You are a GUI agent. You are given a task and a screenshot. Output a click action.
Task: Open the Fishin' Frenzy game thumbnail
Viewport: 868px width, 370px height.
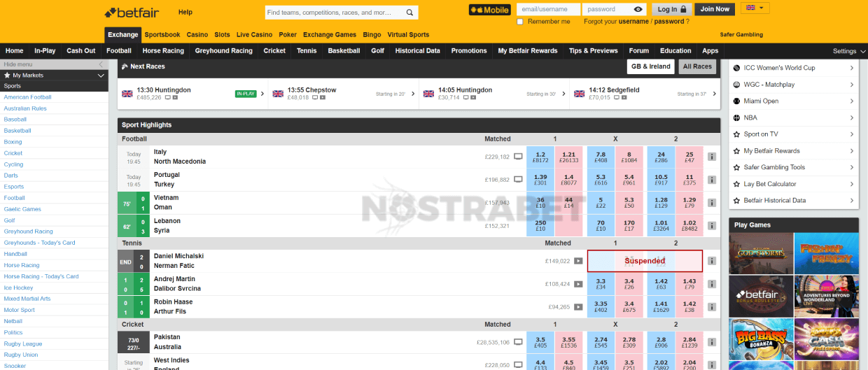click(x=827, y=252)
